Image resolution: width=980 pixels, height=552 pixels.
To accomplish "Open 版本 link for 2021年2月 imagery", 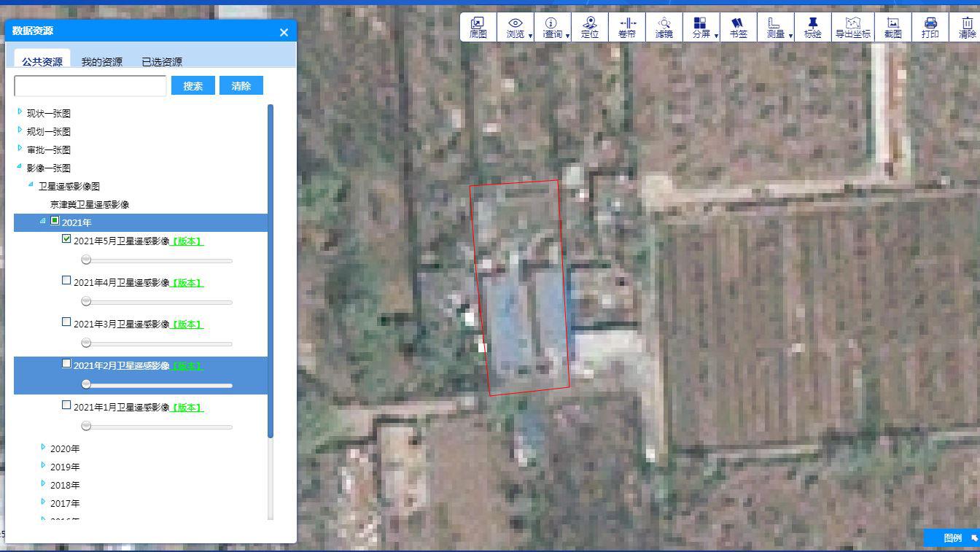I will tap(187, 366).
